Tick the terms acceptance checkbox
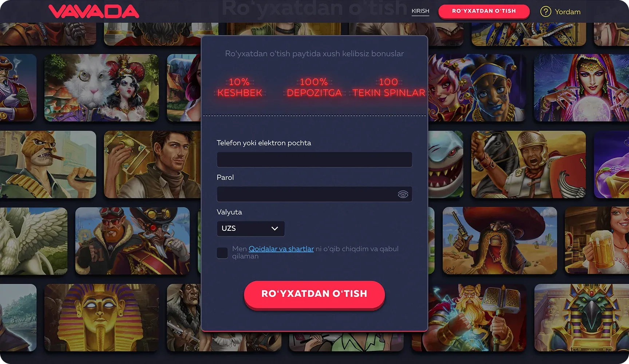 click(x=222, y=253)
